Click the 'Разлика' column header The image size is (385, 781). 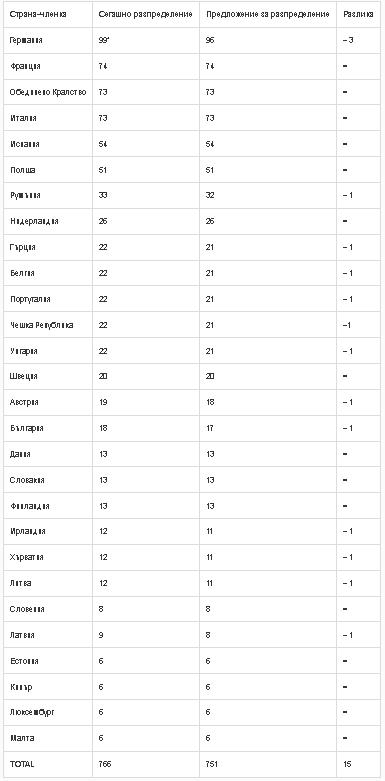(358, 14)
